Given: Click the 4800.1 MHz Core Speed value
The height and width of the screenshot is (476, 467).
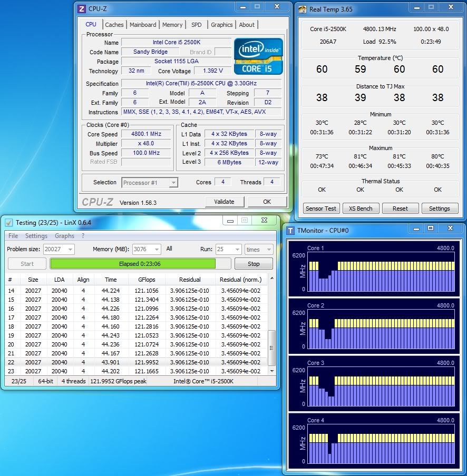Looking at the screenshot, I should tap(146, 134).
